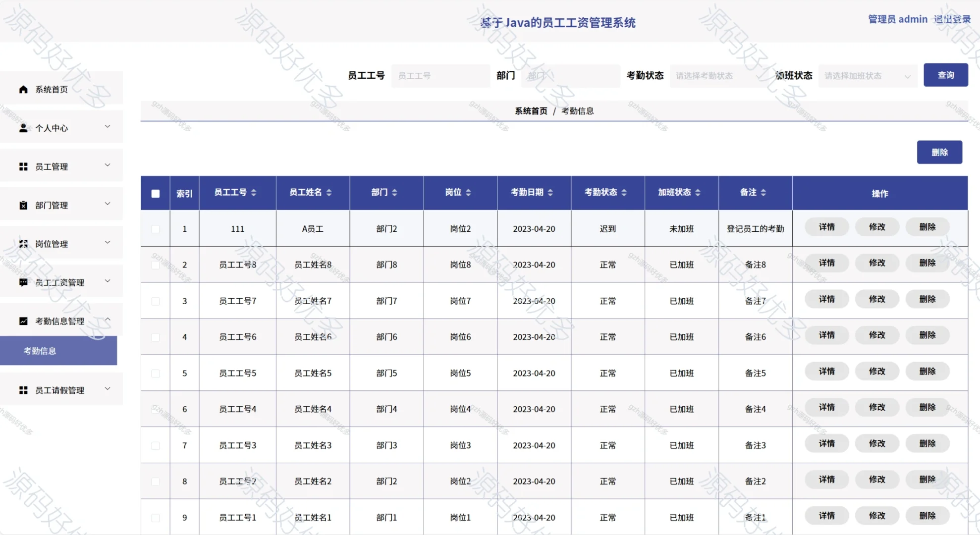Toggle the select-all checkbox in table header
This screenshot has width=980, height=535.
(x=155, y=193)
